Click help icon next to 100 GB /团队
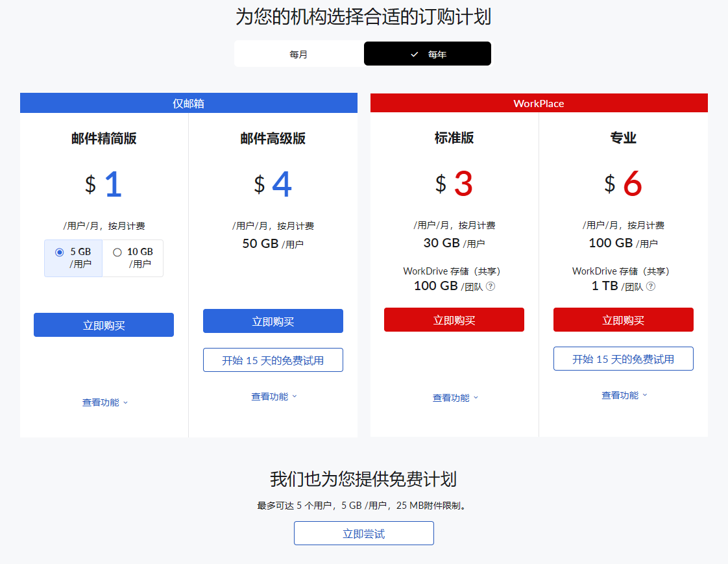 point(491,286)
